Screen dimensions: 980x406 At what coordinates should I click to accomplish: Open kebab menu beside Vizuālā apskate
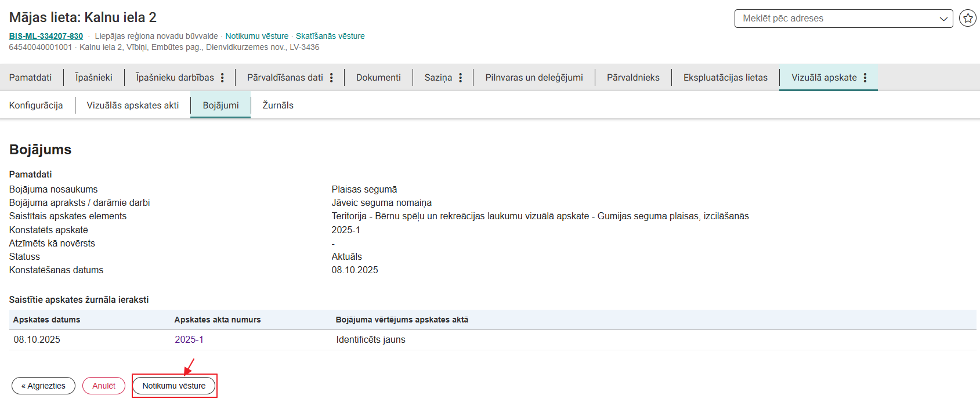coord(865,78)
